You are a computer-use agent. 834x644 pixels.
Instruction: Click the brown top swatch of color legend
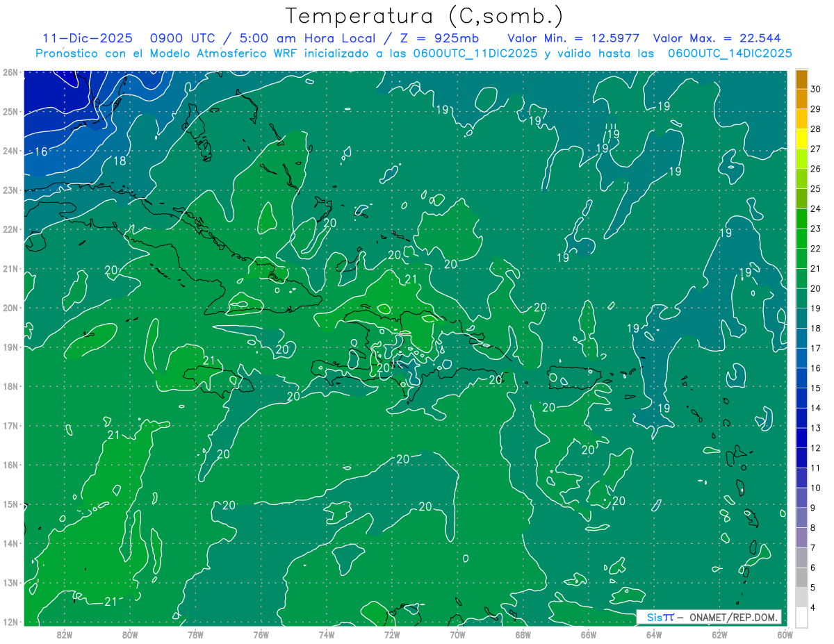[801, 79]
